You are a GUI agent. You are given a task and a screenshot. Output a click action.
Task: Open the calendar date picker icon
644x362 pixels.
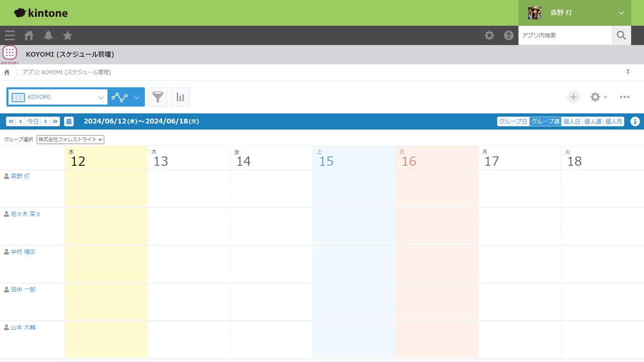[x=69, y=121]
